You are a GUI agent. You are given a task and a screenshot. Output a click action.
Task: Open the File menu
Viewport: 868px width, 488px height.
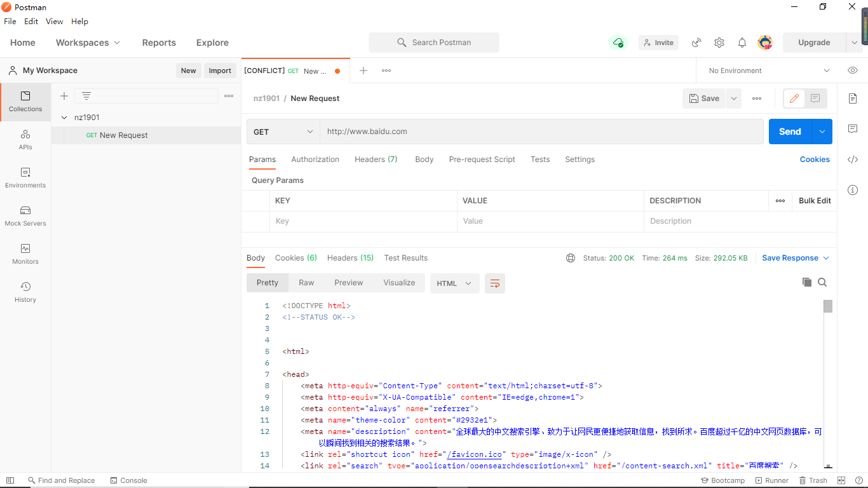10,21
